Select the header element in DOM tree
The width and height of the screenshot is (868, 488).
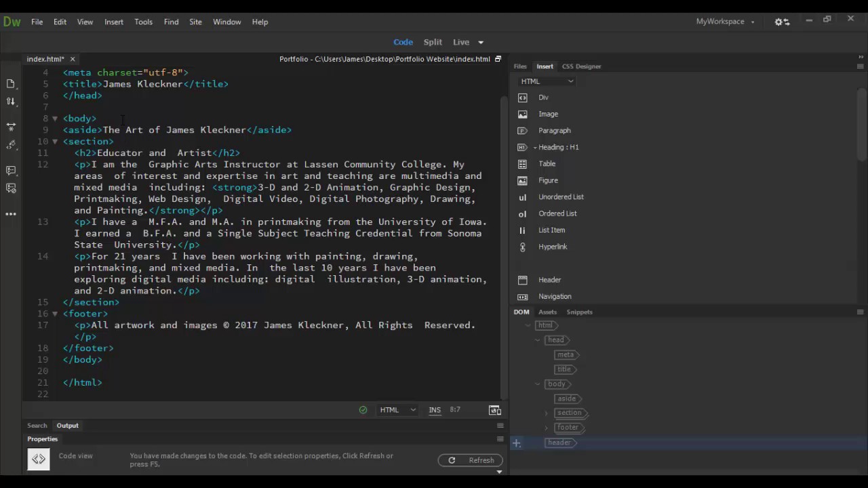pos(559,443)
